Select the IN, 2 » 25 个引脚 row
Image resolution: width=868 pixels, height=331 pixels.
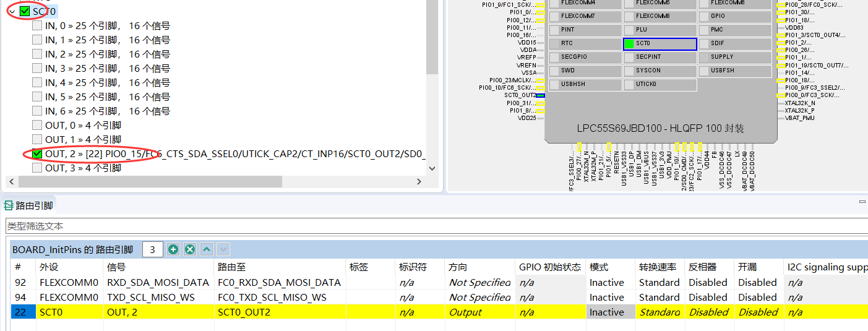coord(107,54)
